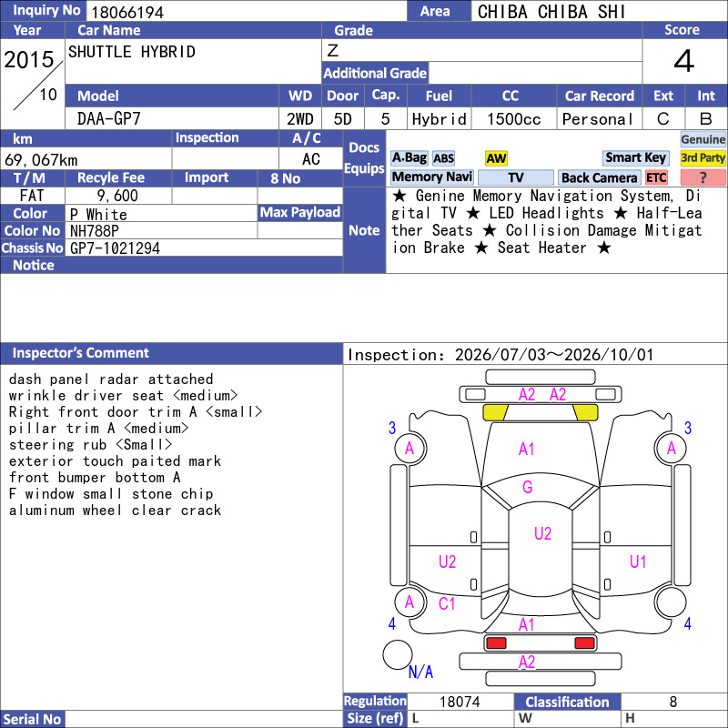Click the C1 mark on the car diagram
Image resolution: width=728 pixels, height=728 pixels.
(447, 603)
